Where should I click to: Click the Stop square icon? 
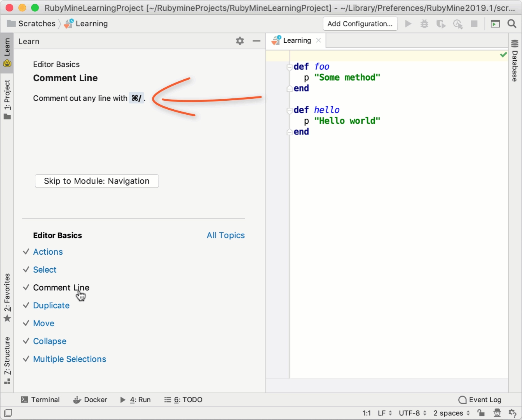tap(474, 24)
